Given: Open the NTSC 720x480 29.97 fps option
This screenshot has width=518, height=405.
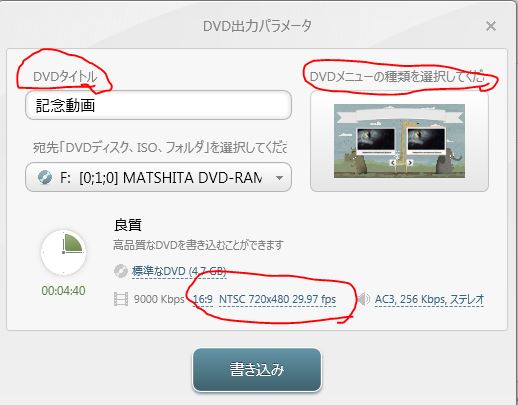Looking at the screenshot, I should 277,299.
